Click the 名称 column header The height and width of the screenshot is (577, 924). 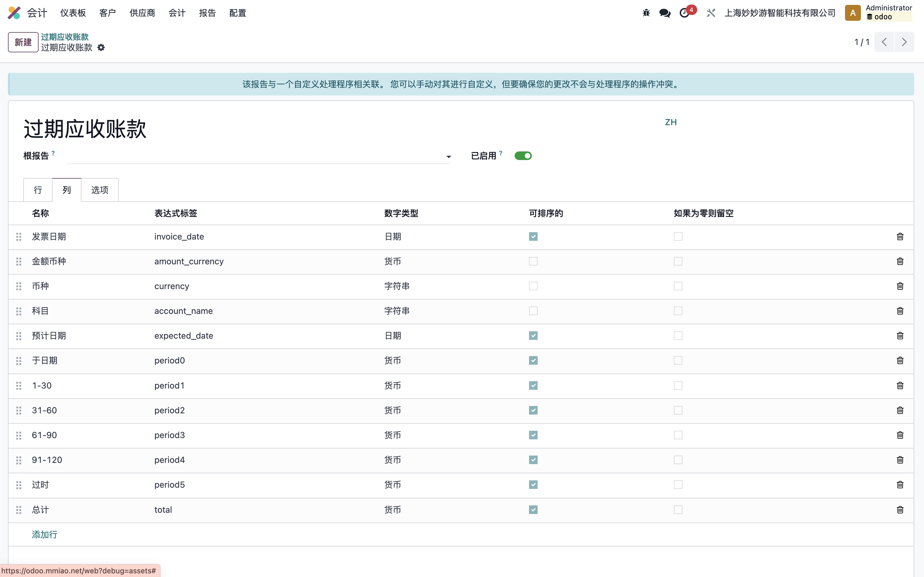tap(40, 213)
